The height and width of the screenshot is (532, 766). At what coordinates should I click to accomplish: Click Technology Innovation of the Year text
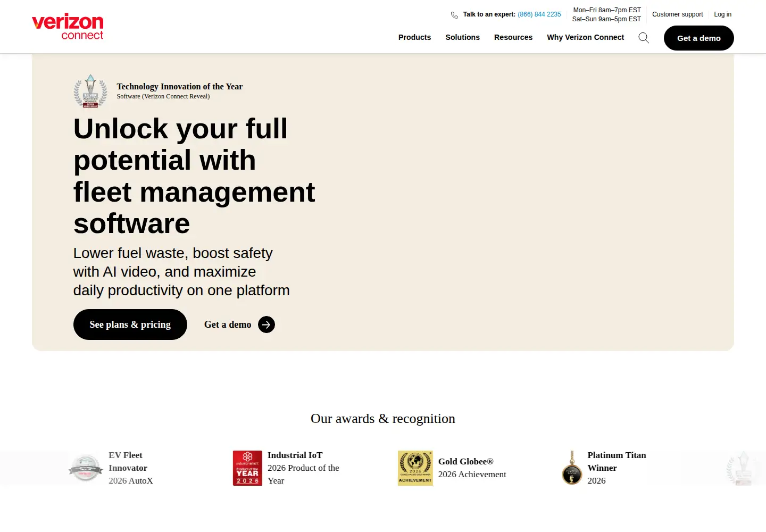click(180, 87)
